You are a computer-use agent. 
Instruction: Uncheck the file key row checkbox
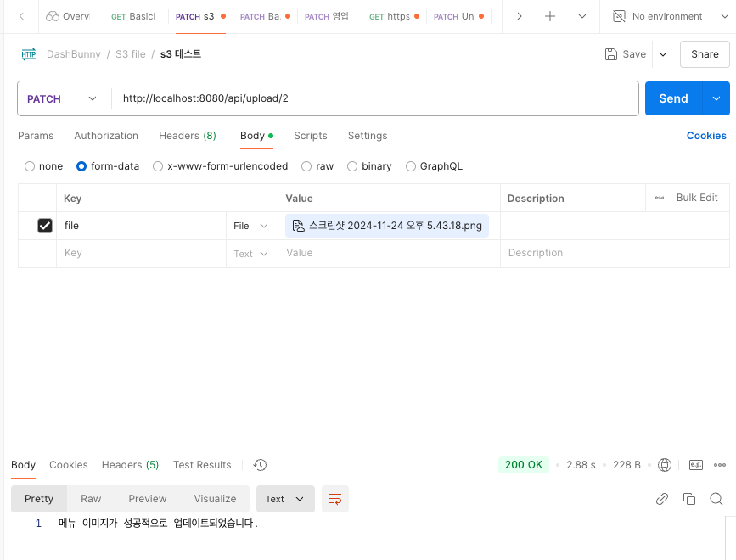point(45,226)
